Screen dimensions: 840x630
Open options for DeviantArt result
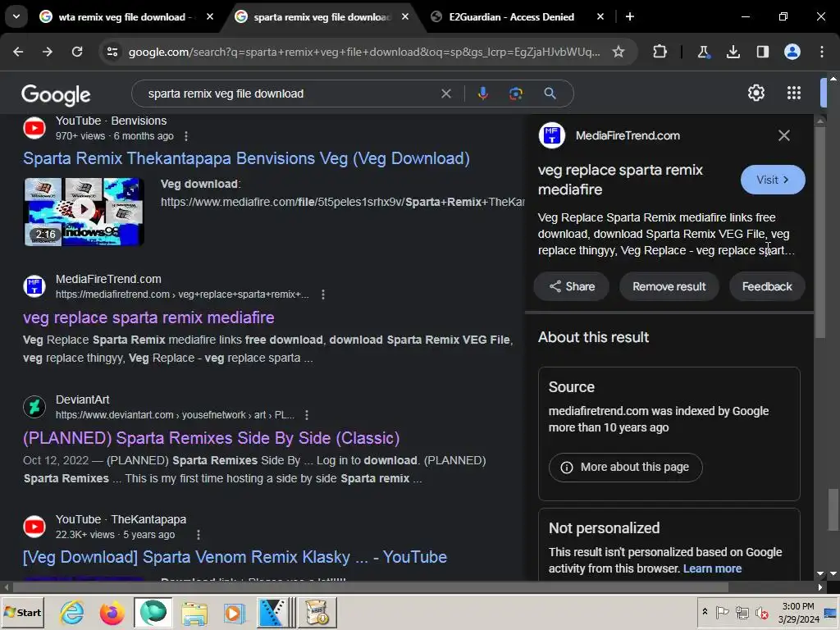(307, 414)
